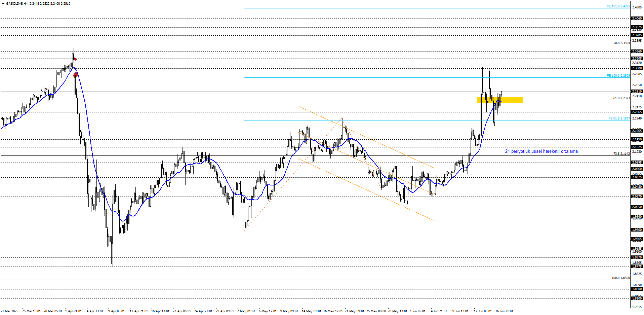
Task: Click the '9 Apr 05:01' time axis label
Action: [x=116, y=311]
